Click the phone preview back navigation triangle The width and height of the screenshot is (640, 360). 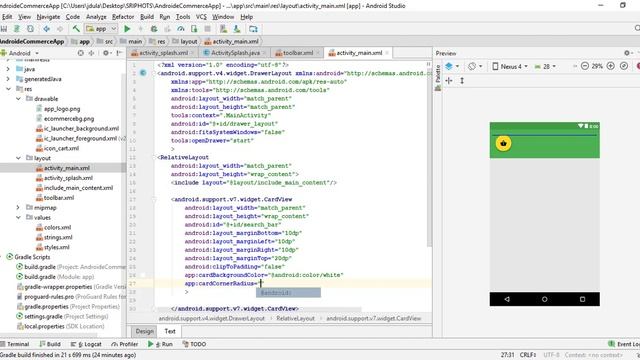pos(507,299)
